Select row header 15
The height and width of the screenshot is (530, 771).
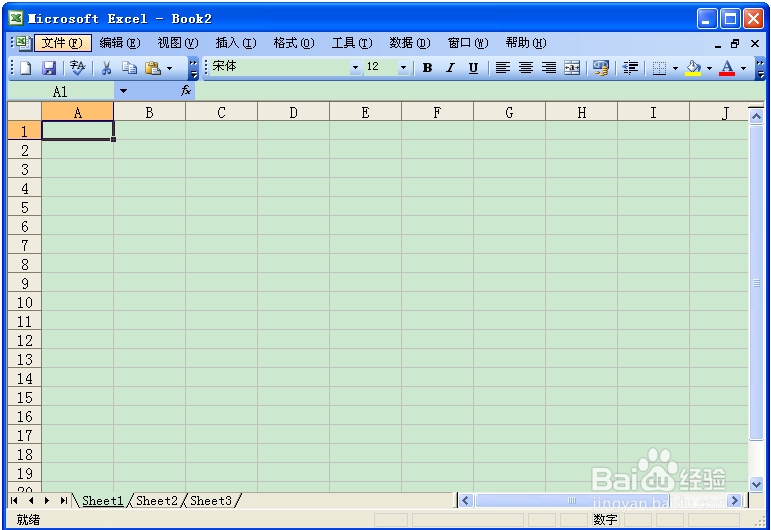pyautogui.click(x=25, y=397)
